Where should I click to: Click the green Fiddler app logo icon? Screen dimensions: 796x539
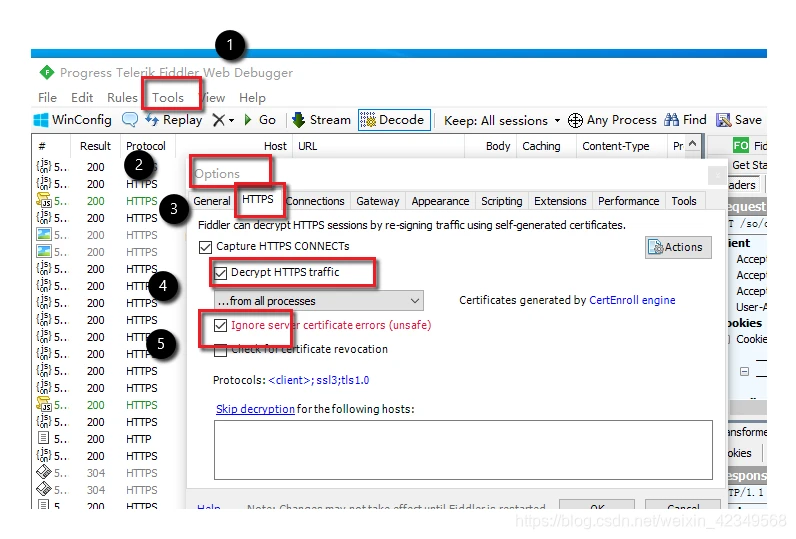point(47,73)
